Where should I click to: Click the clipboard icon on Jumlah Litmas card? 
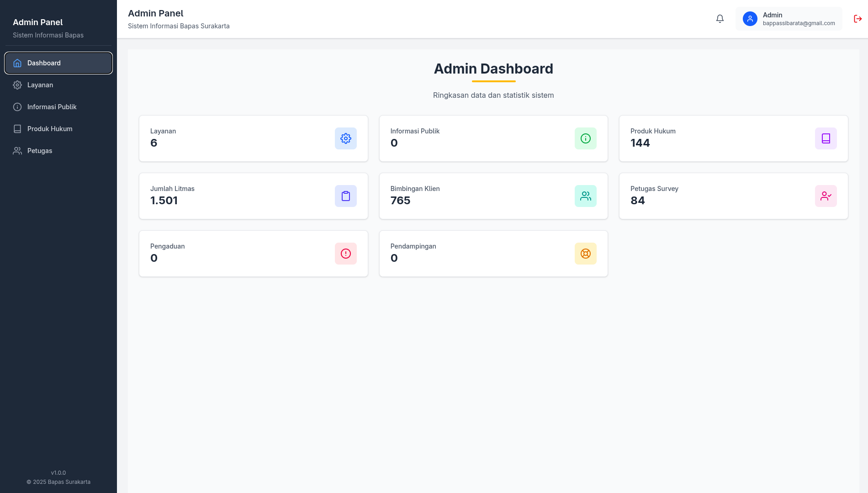346,196
